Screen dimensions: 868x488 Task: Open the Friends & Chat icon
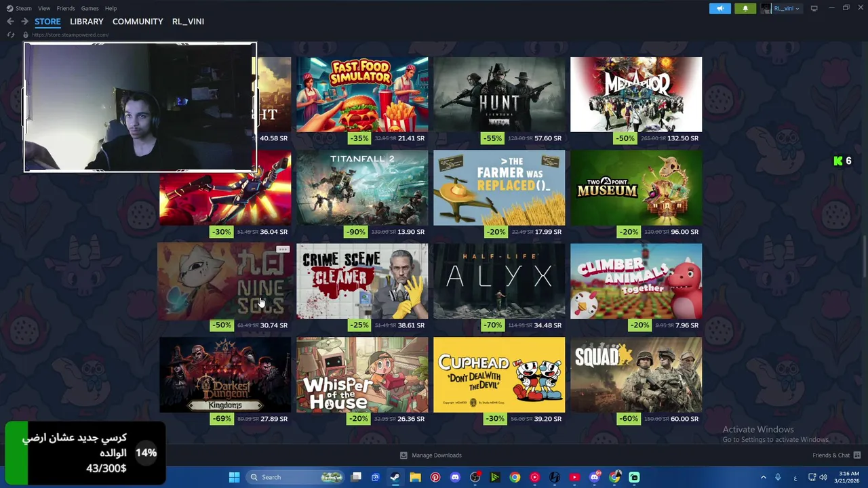[857, 455]
